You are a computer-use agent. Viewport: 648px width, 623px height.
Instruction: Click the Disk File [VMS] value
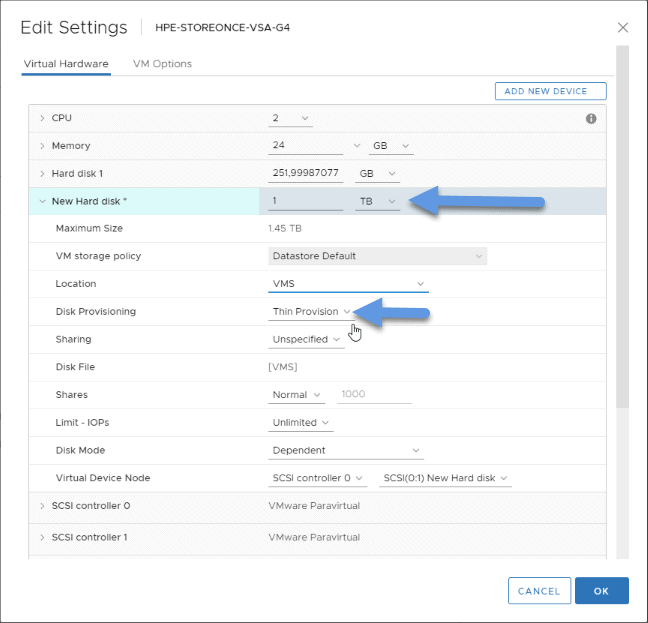coord(283,367)
